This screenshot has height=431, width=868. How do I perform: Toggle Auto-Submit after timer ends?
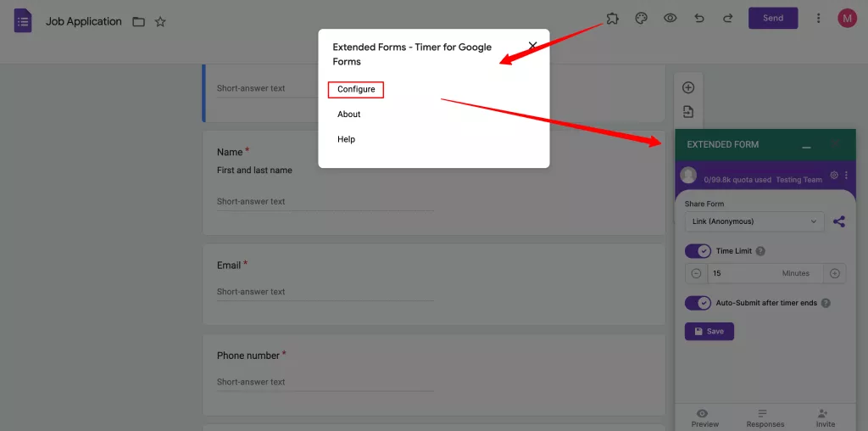tap(698, 303)
